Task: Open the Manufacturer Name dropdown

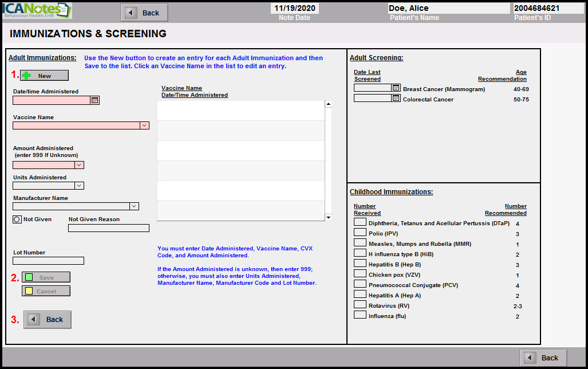Action: (x=134, y=206)
